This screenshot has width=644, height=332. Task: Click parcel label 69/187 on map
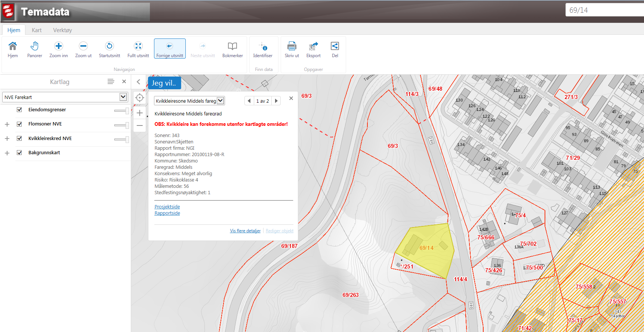(289, 246)
